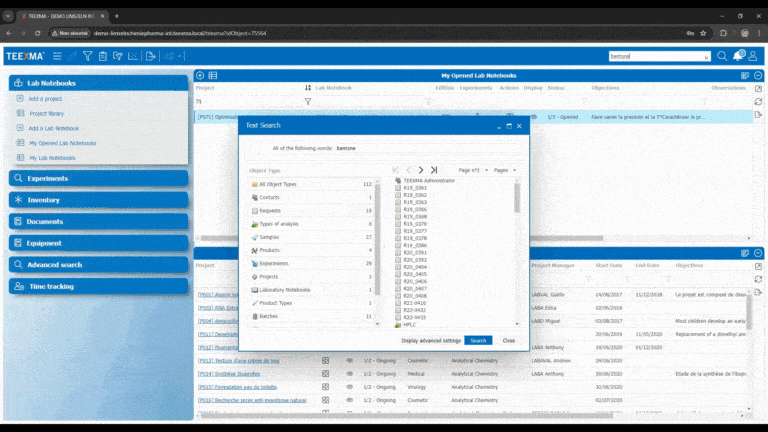This screenshot has width=768, height=432.
Task: Click the clipboard icon in top toolbar
Action: (x=103, y=56)
